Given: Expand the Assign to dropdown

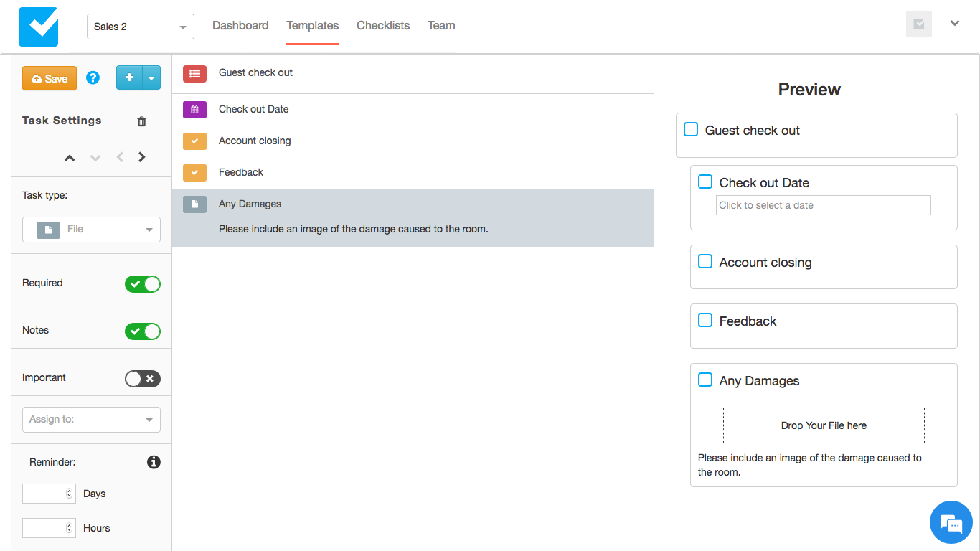Looking at the screenshot, I should pyautogui.click(x=91, y=420).
